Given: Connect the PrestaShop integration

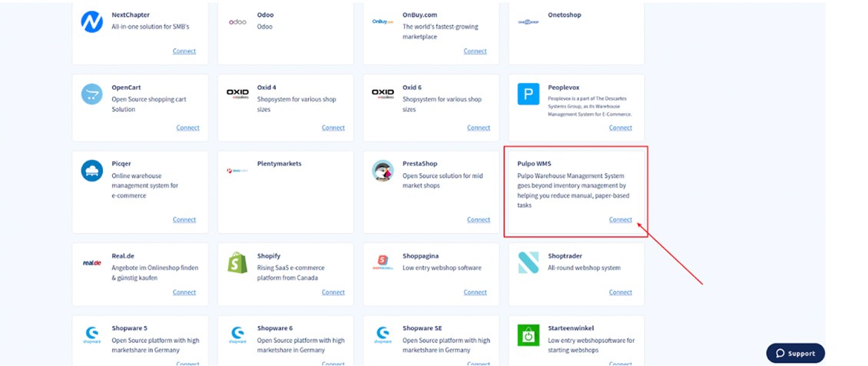Looking at the screenshot, I should (x=479, y=219).
